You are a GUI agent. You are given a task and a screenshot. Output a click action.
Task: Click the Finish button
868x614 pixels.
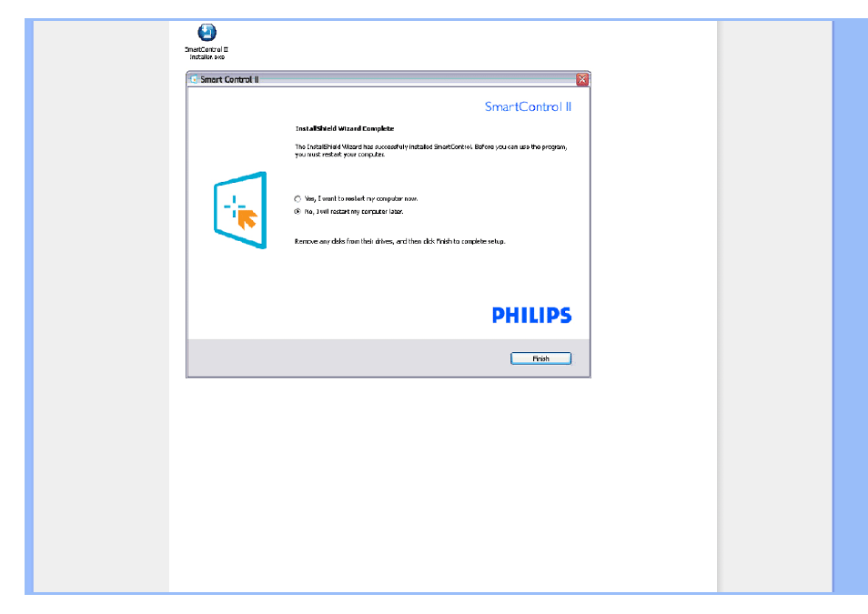[x=540, y=358]
